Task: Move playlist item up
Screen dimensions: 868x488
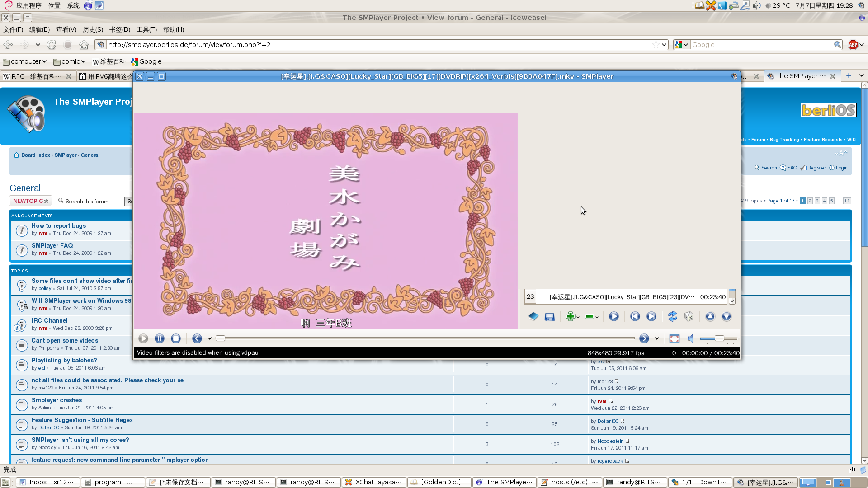Action: pos(710,316)
